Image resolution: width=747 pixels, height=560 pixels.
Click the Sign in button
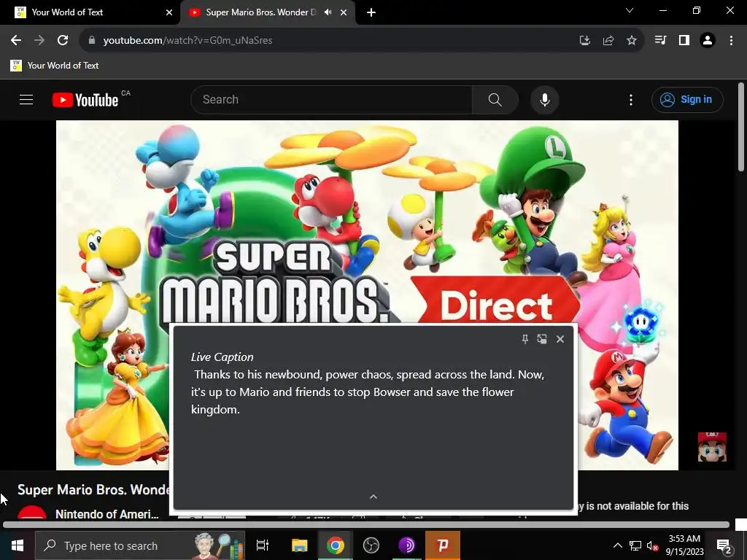pos(687,99)
